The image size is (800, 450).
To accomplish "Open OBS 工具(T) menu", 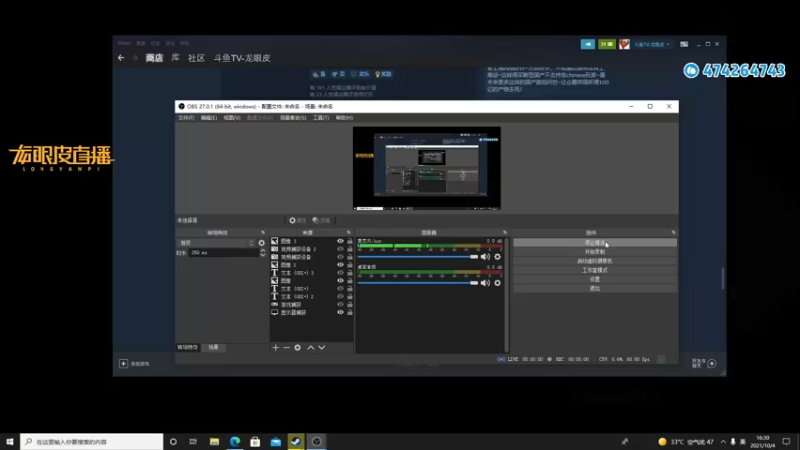I will 321,118.
